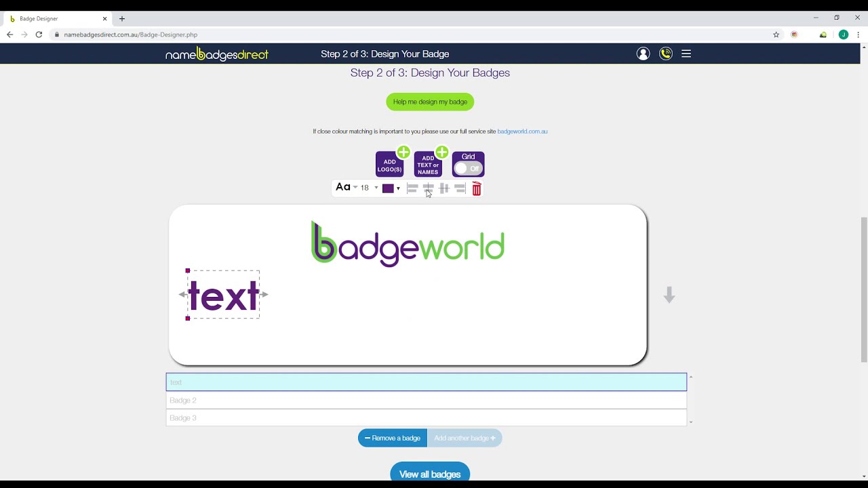Viewport: 868px width, 488px height.
Task: Open the Aa font family dropdown
Action: tap(346, 188)
